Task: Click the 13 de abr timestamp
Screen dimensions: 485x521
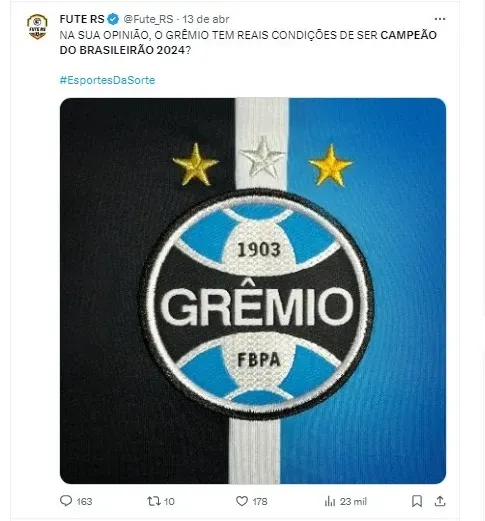Action: 206,19
